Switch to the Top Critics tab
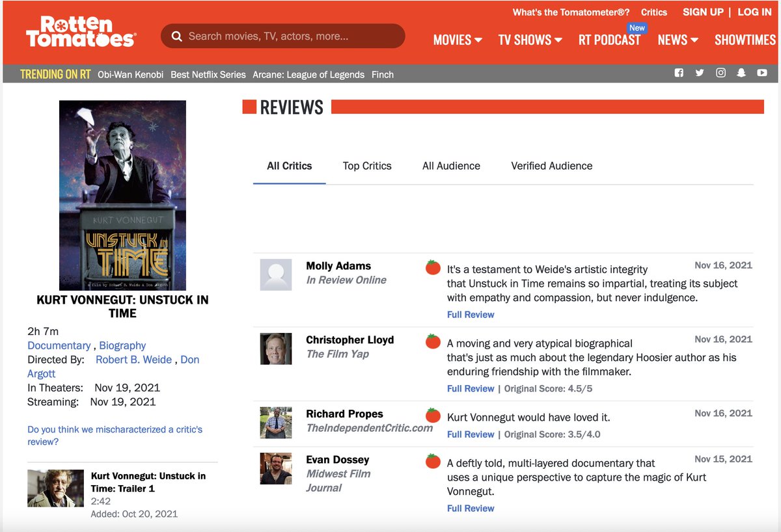Image resolution: width=781 pixels, height=532 pixels. point(367,166)
